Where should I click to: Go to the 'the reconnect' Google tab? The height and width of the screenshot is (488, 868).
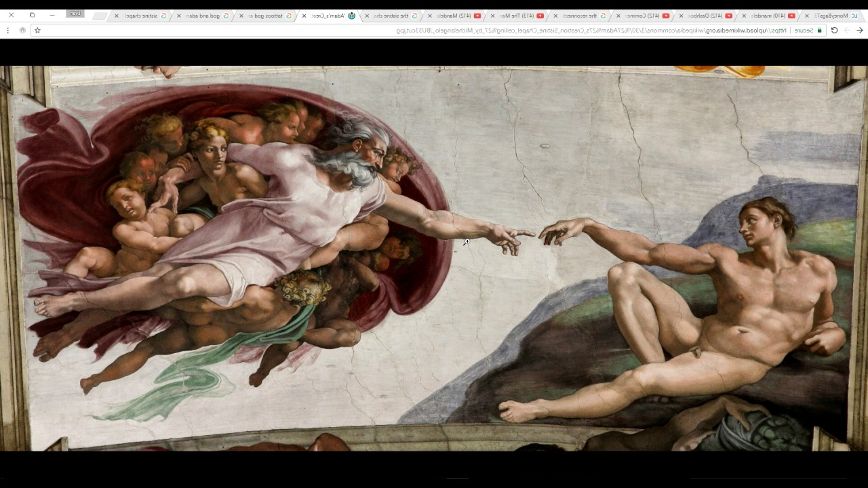click(x=580, y=16)
